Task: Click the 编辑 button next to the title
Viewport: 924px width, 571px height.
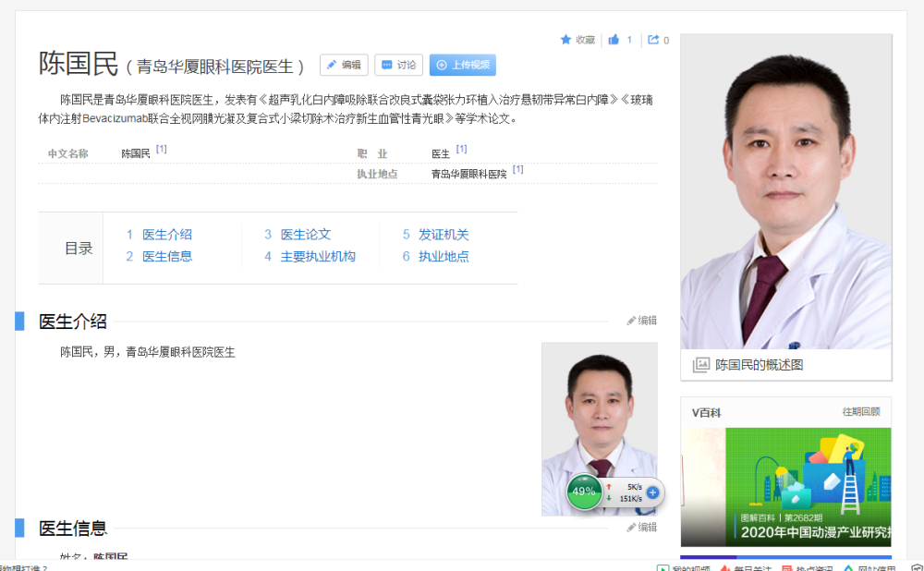Action: click(344, 65)
